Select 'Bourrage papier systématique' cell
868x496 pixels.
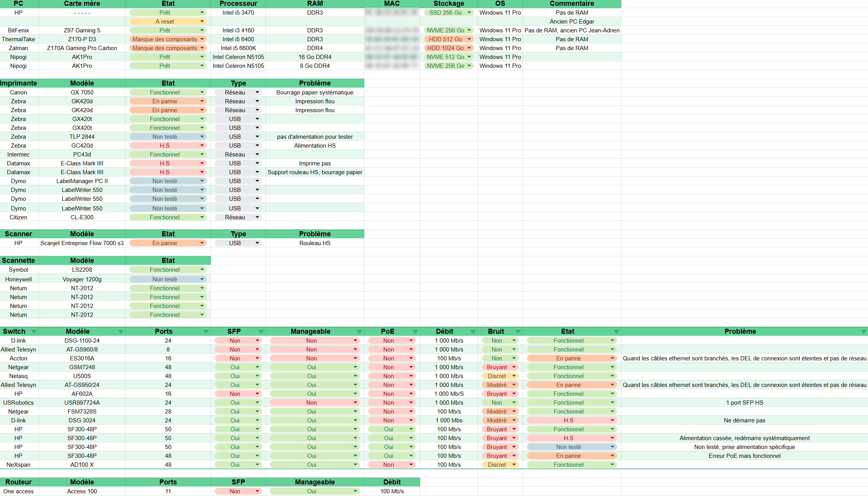pos(315,92)
